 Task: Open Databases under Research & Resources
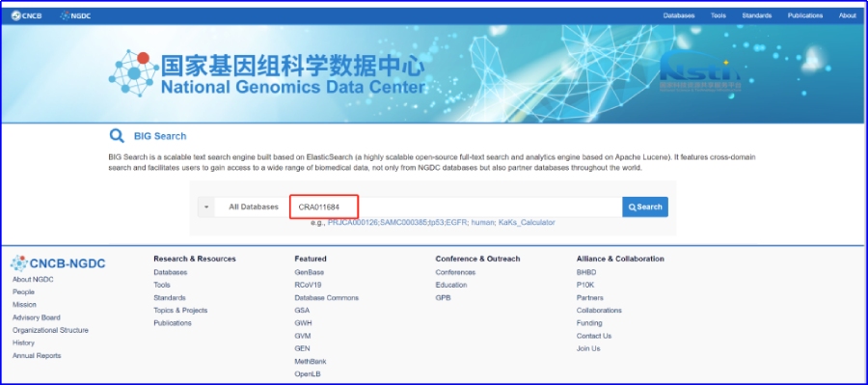click(x=171, y=272)
